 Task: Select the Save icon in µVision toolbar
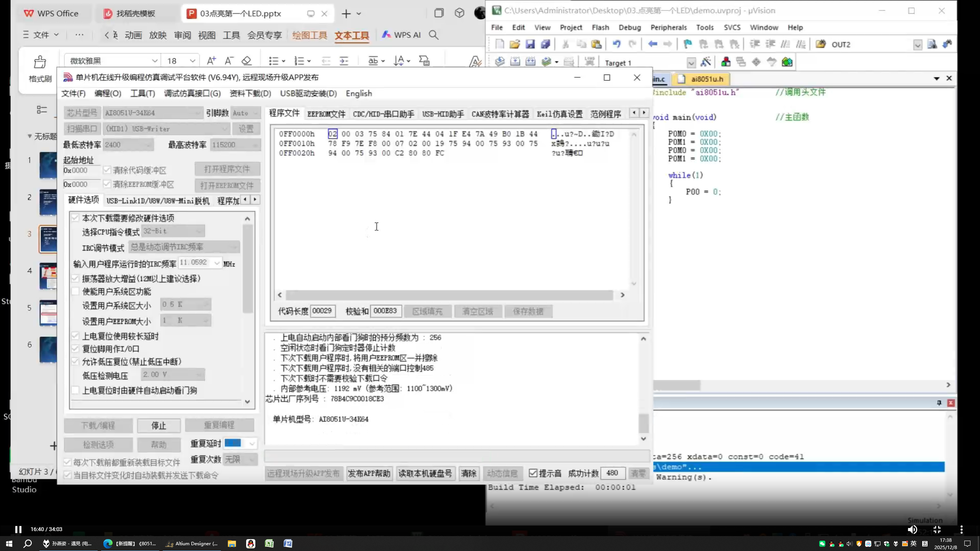[x=530, y=44]
